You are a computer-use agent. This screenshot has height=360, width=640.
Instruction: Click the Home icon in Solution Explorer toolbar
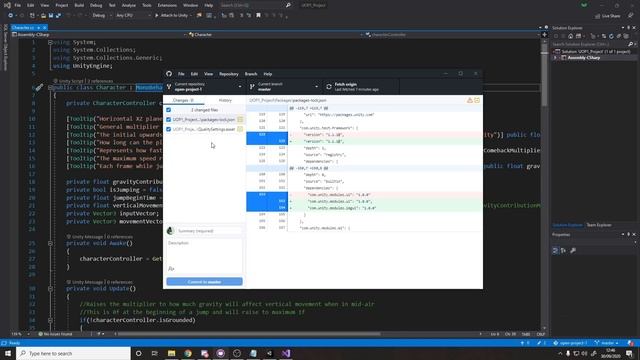(x=571, y=36)
